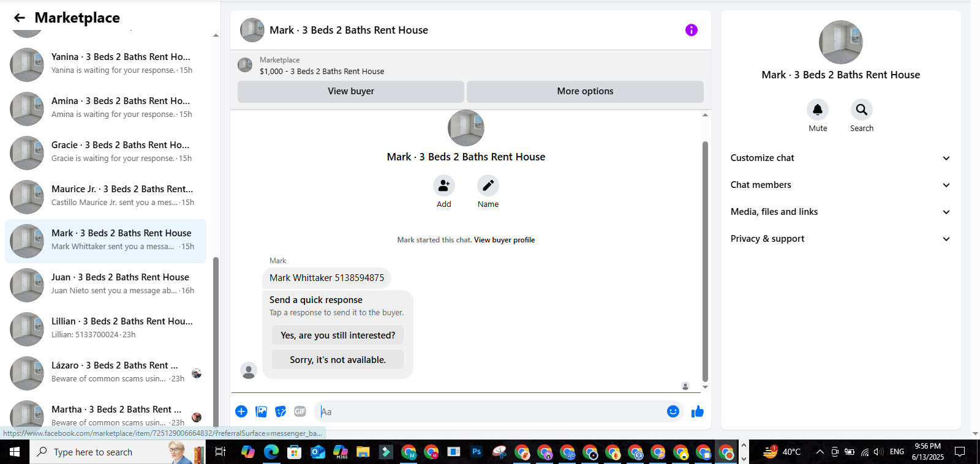Go back using the Marketplace back arrow
The height and width of the screenshot is (464, 980).
pyautogui.click(x=20, y=18)
